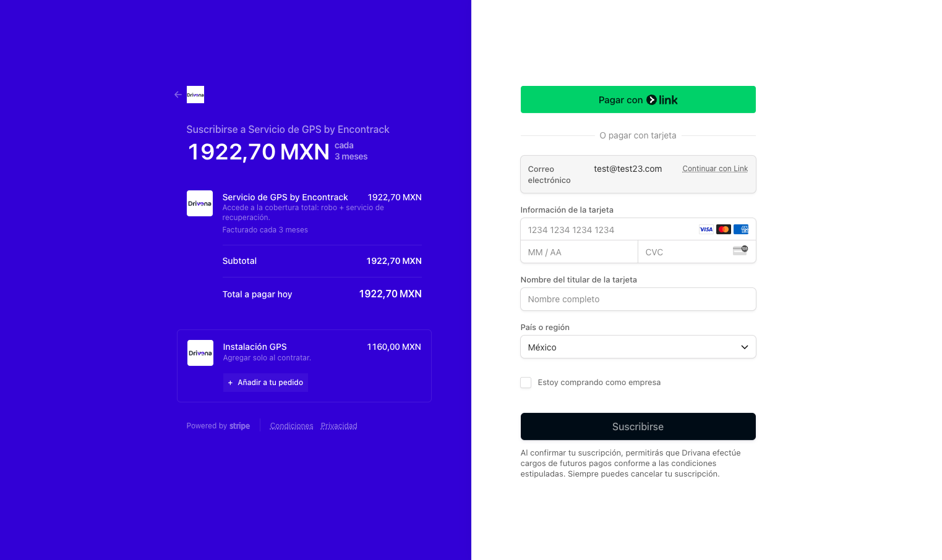Click the Subtotal label
Image resolution: width=942 pixels, height=560 pixels.
(x=239, y=261)
